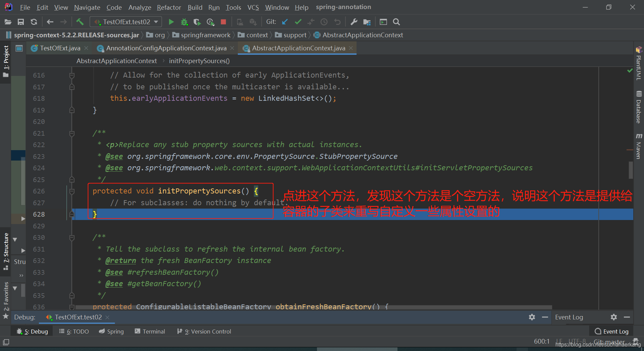Collapse the Javadoc fold at line 630
The height and width of the screenshot is (351, 644).
tap(72, 237)
